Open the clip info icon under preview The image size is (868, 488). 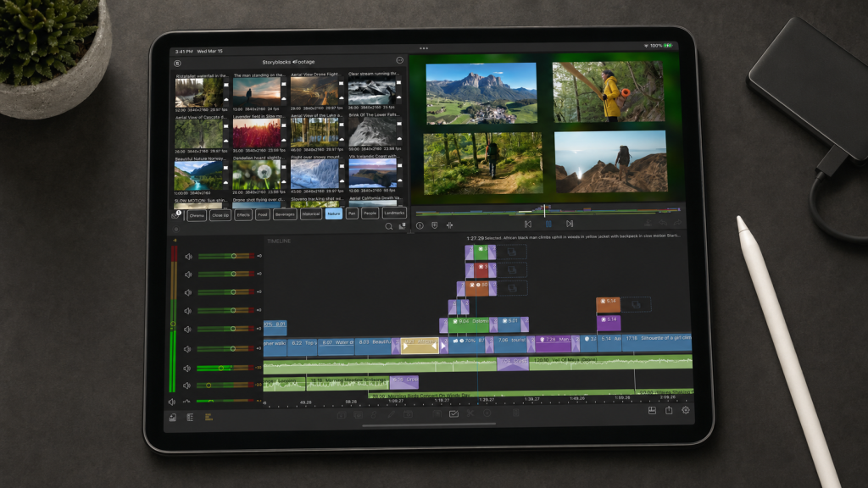click(420, 225)
